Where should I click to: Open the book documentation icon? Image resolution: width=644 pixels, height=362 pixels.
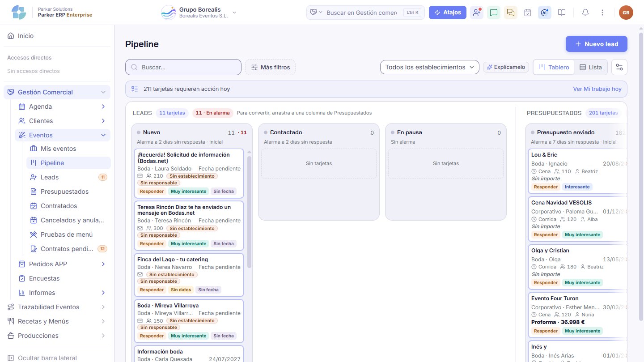tap(562, 13)
